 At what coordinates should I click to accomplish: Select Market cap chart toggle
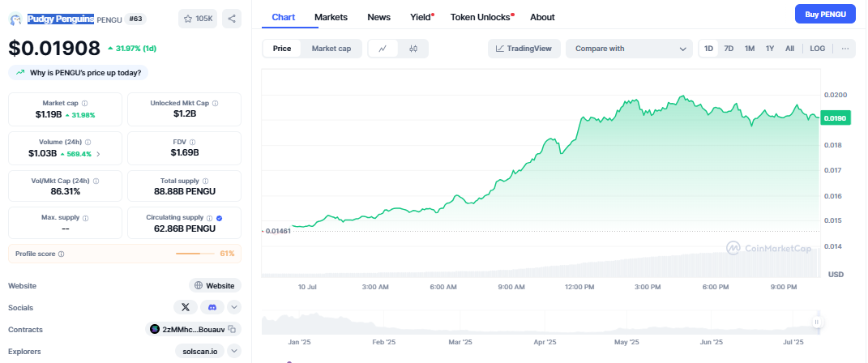[331, 49]
